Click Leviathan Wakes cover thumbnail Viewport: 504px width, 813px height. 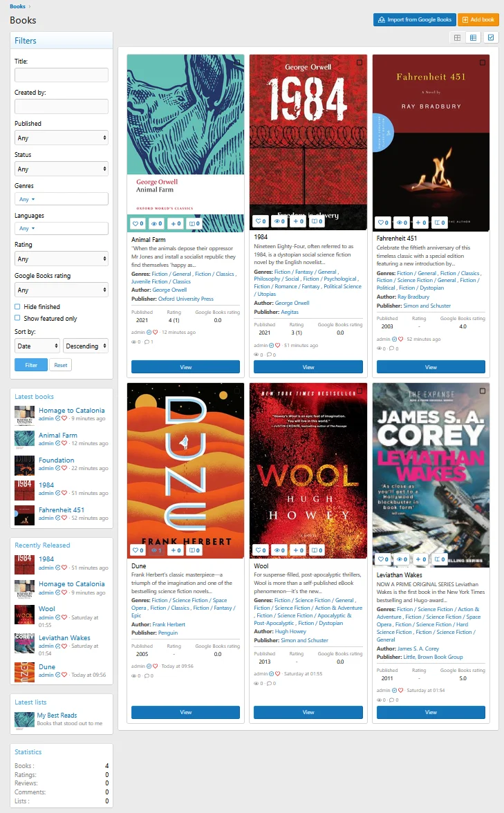(431, 476)
